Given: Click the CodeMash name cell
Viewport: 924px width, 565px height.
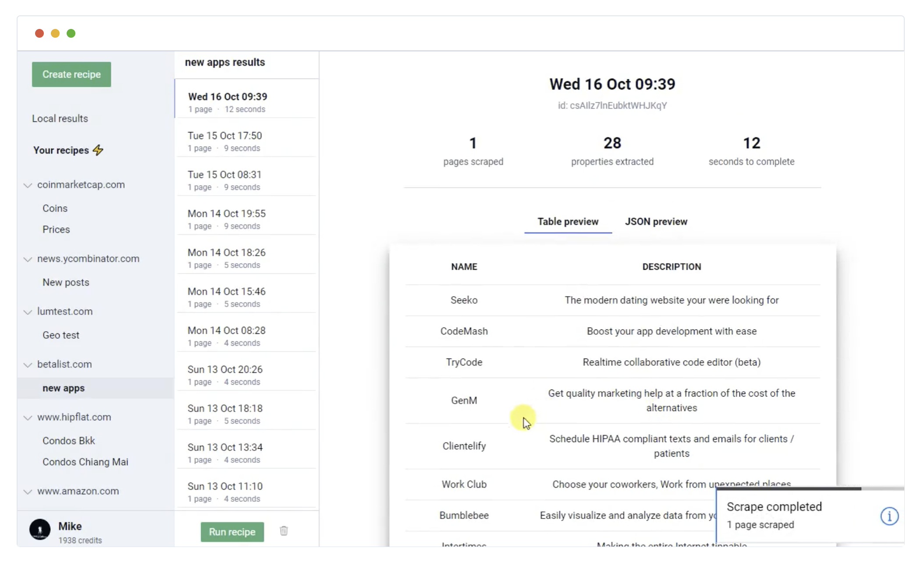Looking at the screenshot, I should [464, 331].
